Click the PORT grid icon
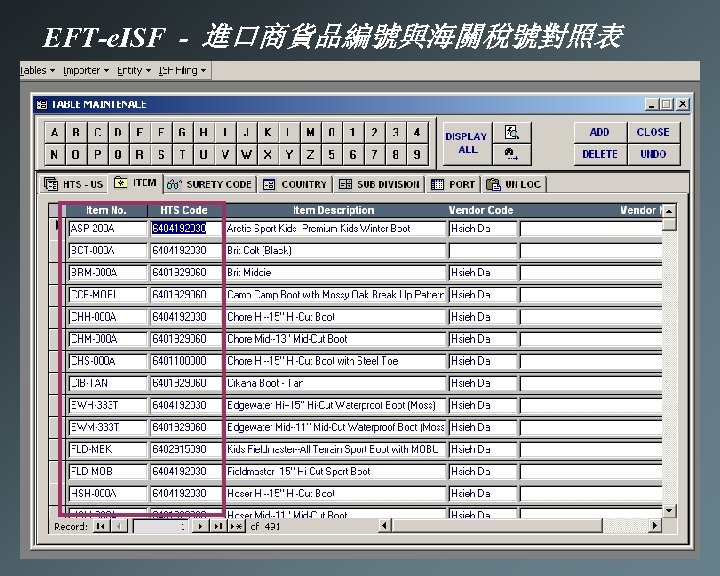This screenshot has width=720, height=576. click(437, 184)
